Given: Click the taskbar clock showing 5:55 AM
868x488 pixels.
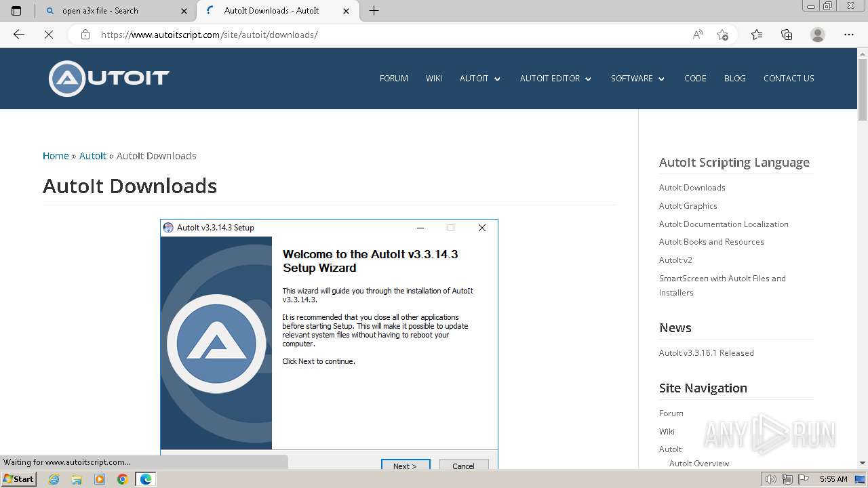Looking at the screenshot, I should coord(833,479).
